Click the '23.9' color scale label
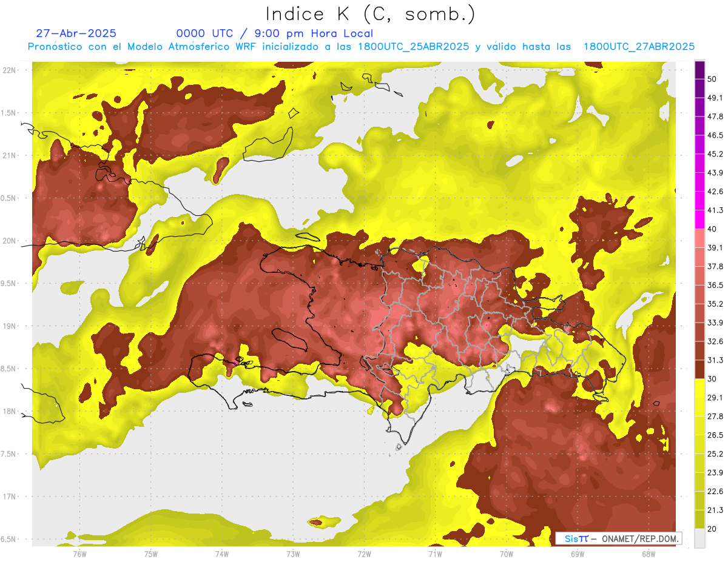The height and width of the screenshot is (562, 728). (716, 473)
